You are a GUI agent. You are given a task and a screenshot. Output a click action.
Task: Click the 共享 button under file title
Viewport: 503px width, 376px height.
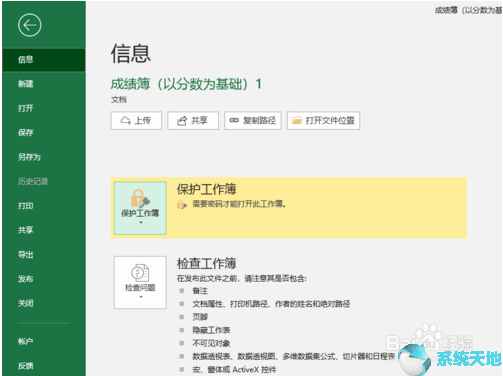[193, 120]
